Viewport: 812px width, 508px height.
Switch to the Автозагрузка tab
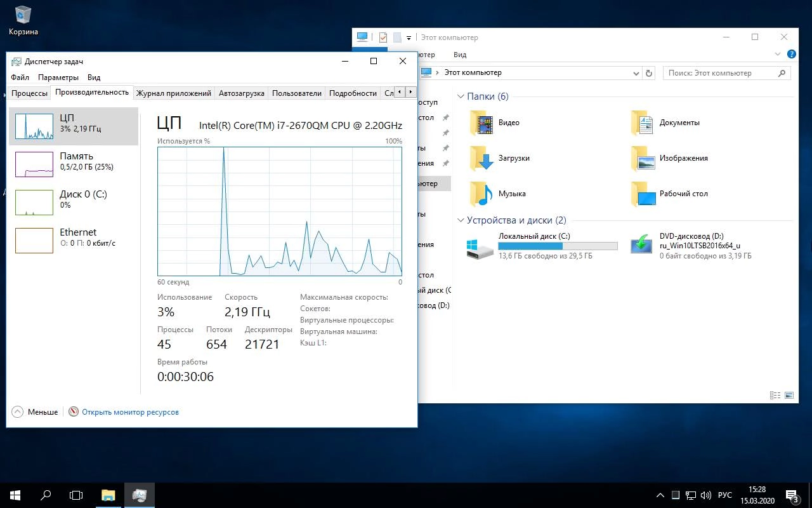[241, 93]
